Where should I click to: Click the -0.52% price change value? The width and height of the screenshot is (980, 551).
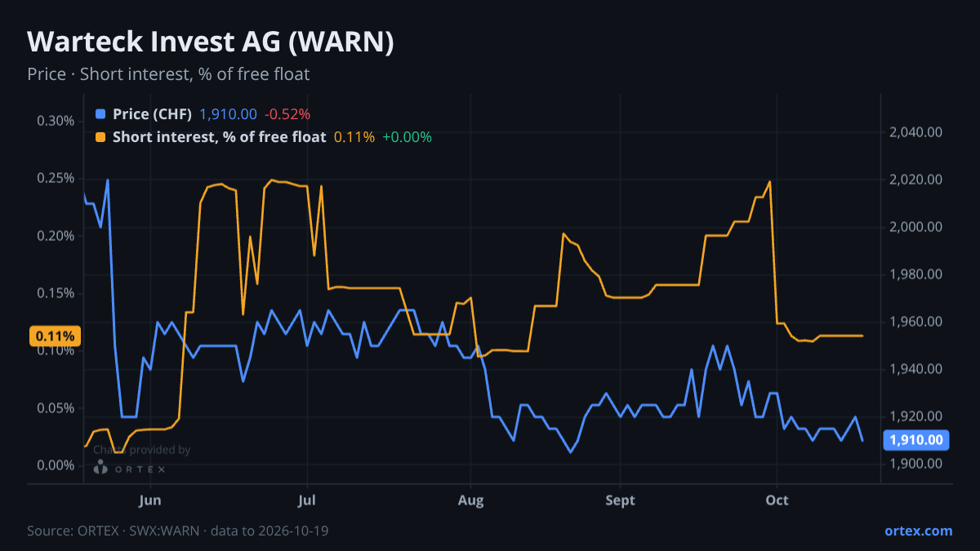[287, 114]
